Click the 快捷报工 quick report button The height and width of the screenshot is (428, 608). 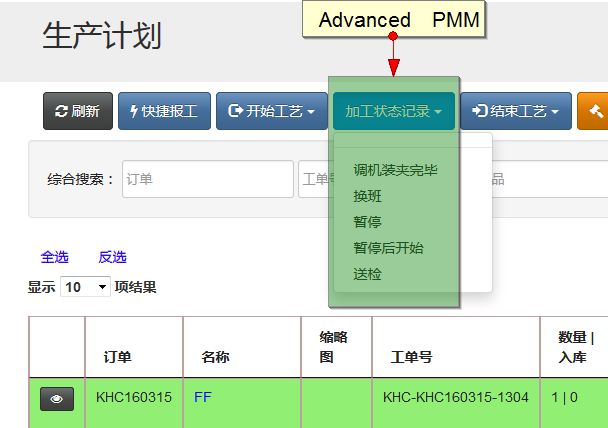click(x=164, y=111)
